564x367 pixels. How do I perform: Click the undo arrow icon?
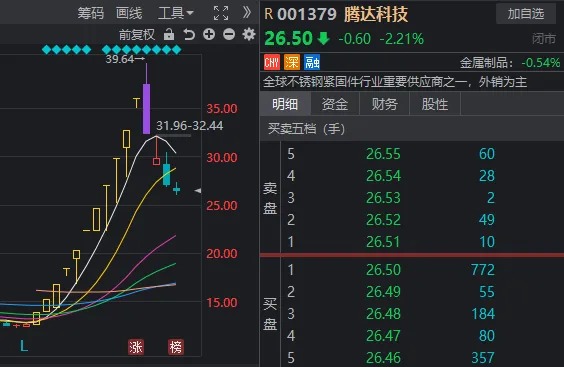click(x=189, y=35)
